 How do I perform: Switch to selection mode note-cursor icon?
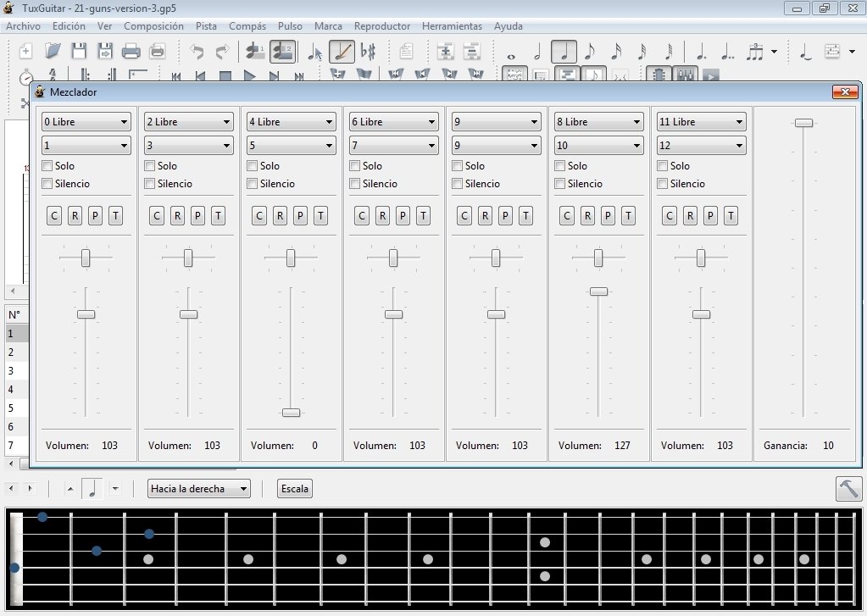[x=315, y=52]
